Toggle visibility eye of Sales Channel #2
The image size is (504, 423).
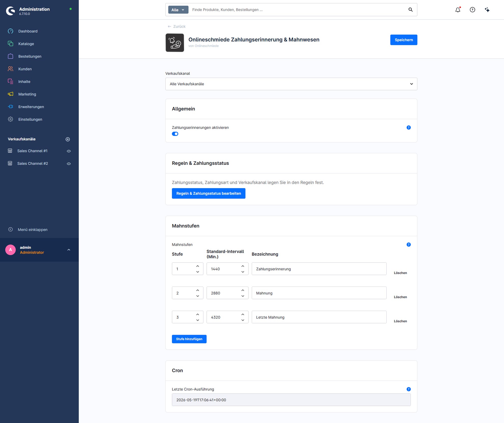69,164
